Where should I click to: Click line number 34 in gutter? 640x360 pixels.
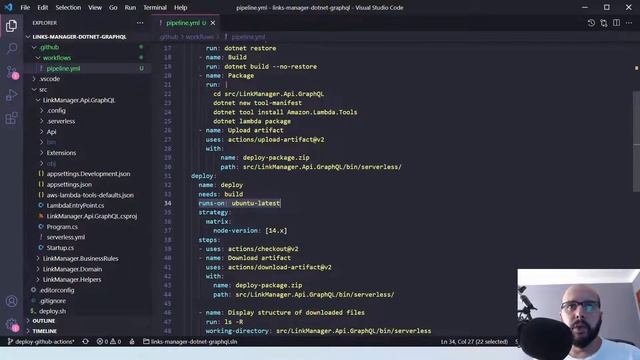pos(168,203)
